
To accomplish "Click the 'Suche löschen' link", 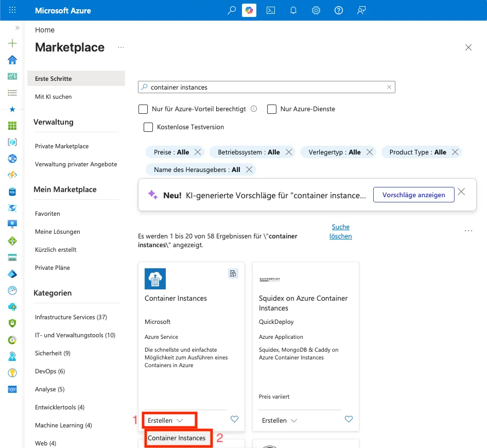I will click(340, 231).
